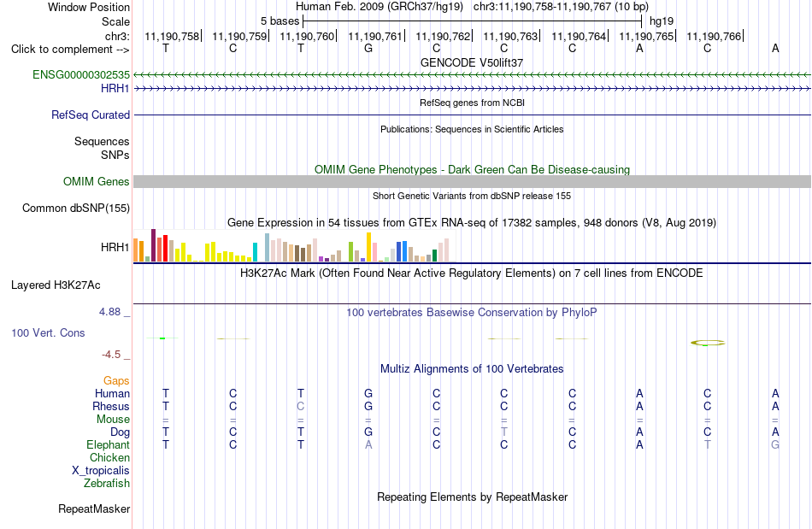
Task: Open 'OMIM Gene Phenotypes' green title
Action: 472,170
